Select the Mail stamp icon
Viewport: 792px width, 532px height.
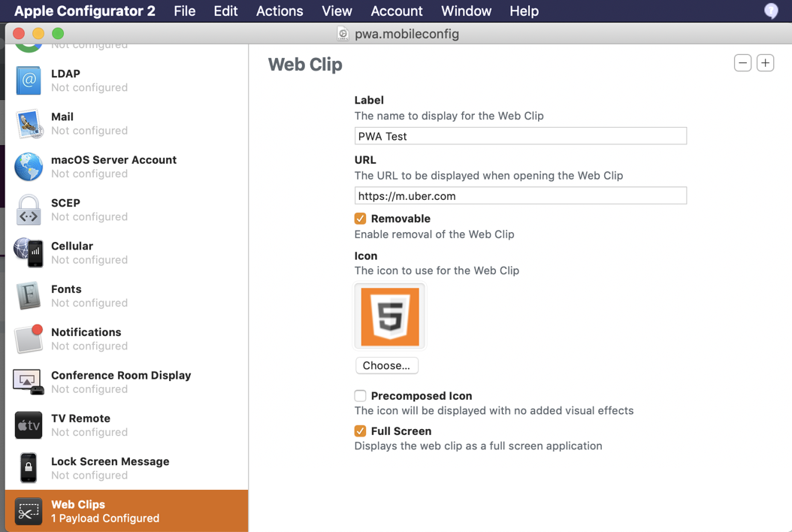[x=29, y=123]
